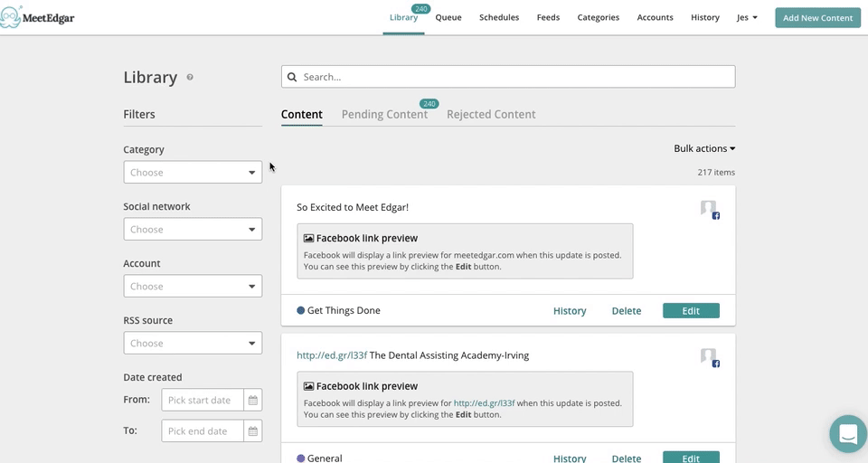Click the Filters heading

click(x=139, y=115)
